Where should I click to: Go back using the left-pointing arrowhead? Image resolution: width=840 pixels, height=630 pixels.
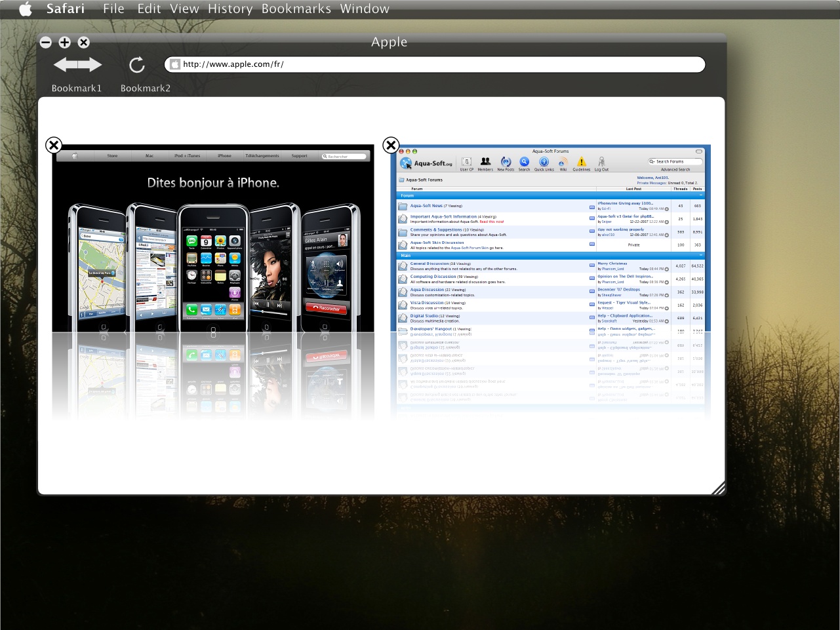point(64,64)
